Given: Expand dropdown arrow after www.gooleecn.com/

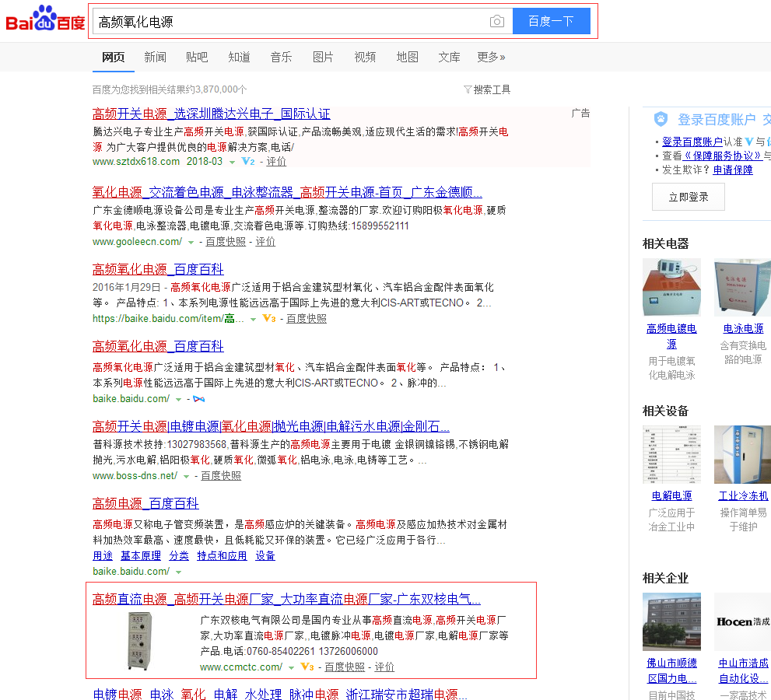Looking at the screenshot, I should pyautogui.click(x=191, y=243).
